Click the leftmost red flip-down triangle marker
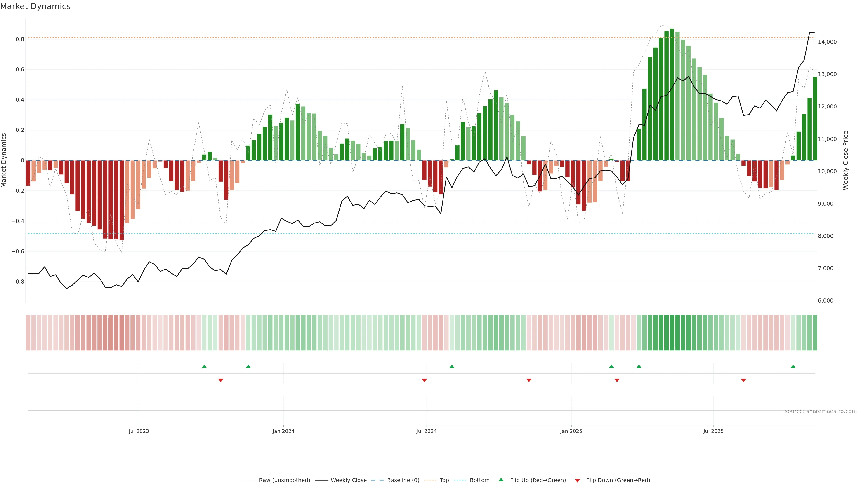 pos(221,380)
